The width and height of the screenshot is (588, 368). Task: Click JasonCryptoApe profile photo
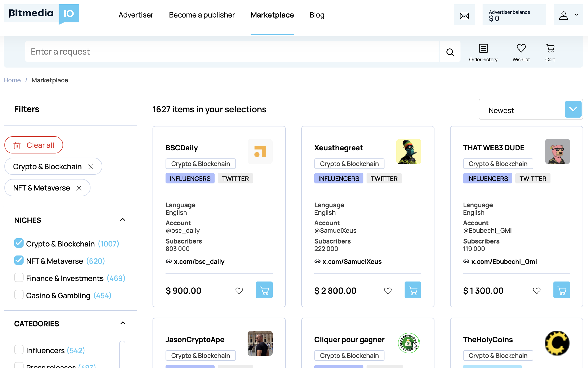tap(260, 343)
